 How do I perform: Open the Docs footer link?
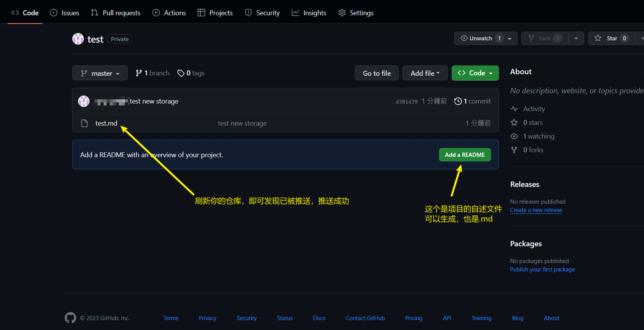pos(319,318)
